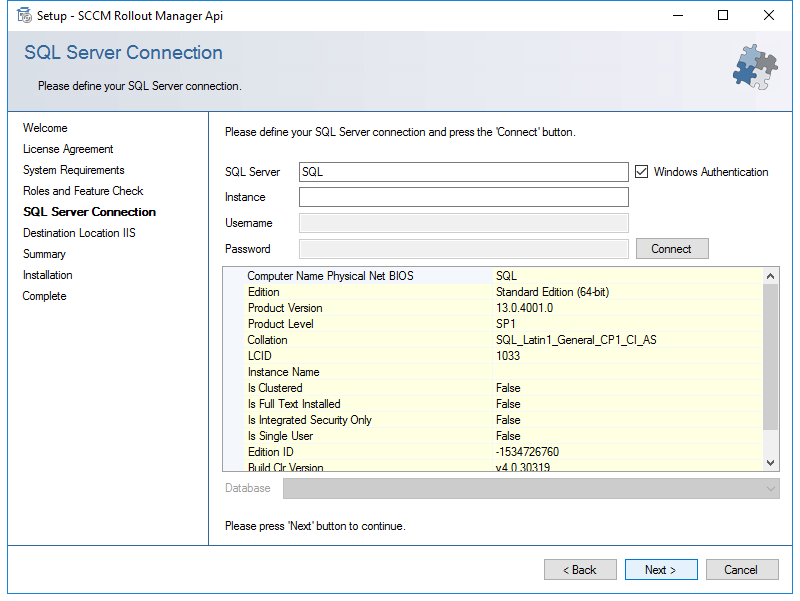Click the Password input field
Image resolution: width=800 pixels, height=601 pixels.
coord(463,249)
